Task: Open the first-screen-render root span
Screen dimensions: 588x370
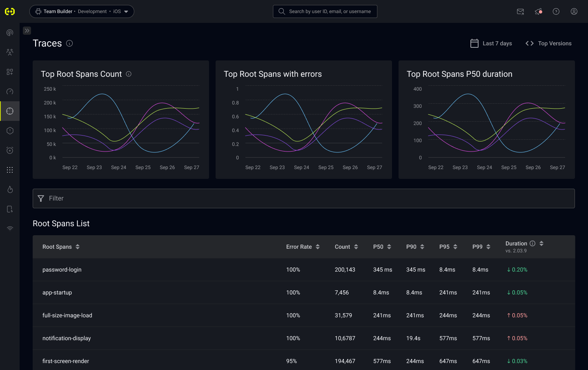Action: pyautogui.click(x=66, y=361)
